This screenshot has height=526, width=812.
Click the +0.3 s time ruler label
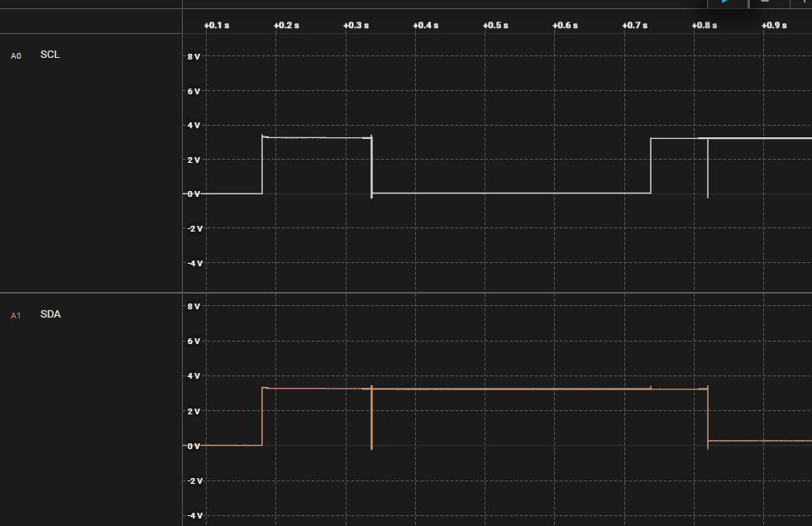356,26
